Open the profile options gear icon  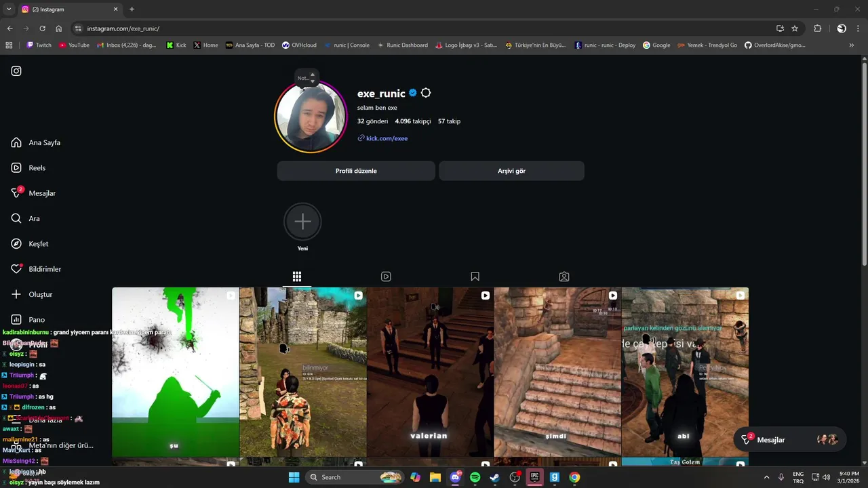click(426, 94)
